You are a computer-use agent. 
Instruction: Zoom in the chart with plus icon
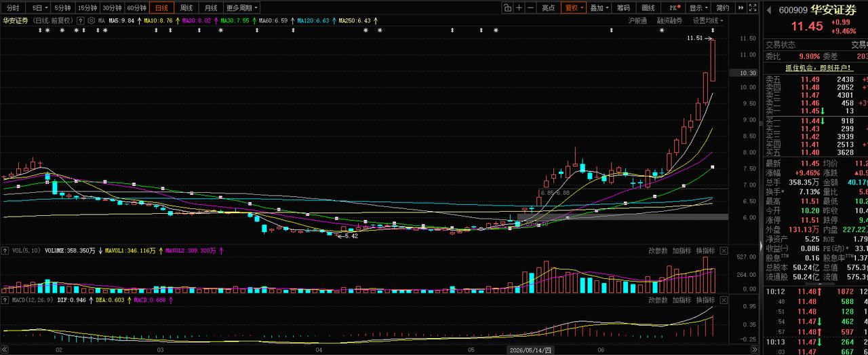(x=519, y=8)
